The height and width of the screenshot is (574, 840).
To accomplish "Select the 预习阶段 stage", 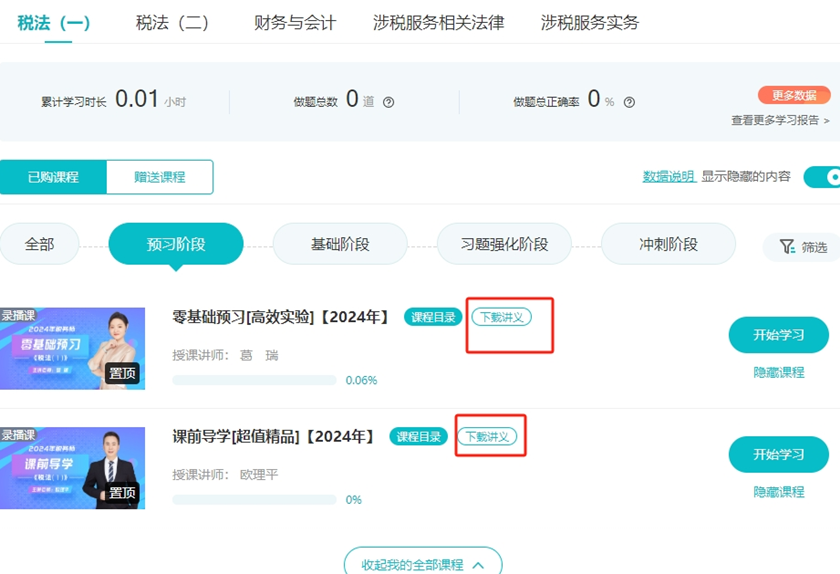I will (176, 244).
